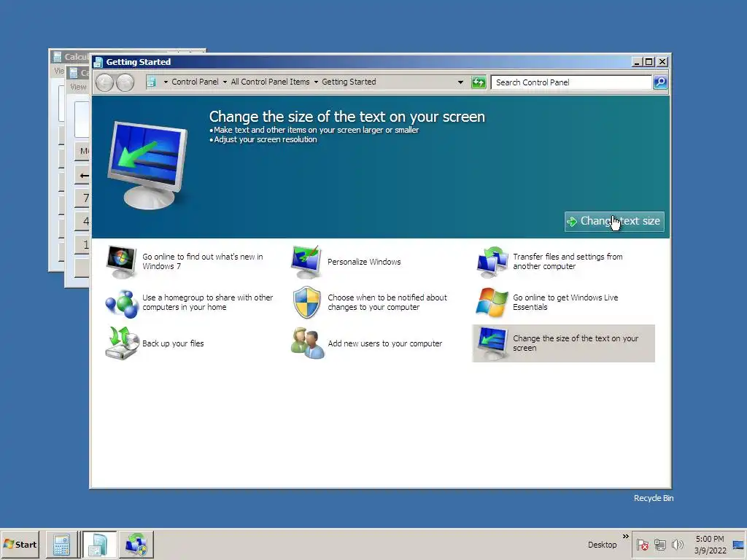Open the address bar history dropdown

coord(460,82)
